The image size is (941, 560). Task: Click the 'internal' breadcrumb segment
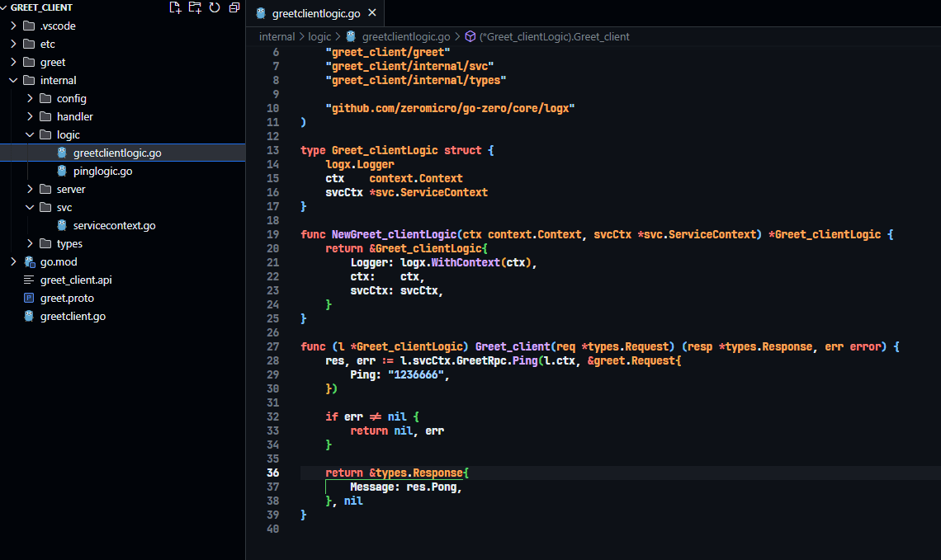[x=277, y=36]
